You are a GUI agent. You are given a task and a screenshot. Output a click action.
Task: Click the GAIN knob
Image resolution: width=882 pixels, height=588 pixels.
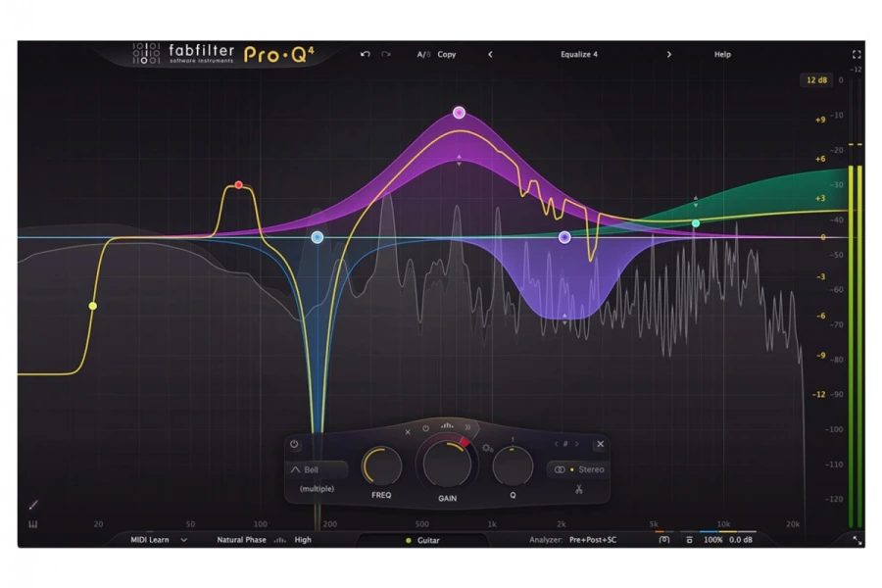coord(447,465)
